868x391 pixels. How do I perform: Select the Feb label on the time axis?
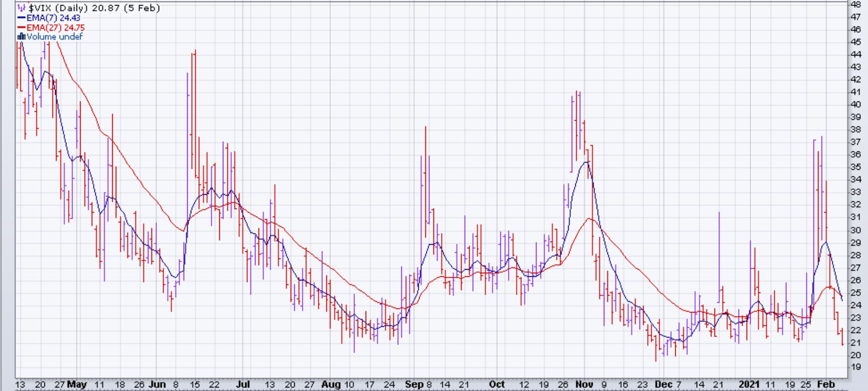tap(825, 384)
